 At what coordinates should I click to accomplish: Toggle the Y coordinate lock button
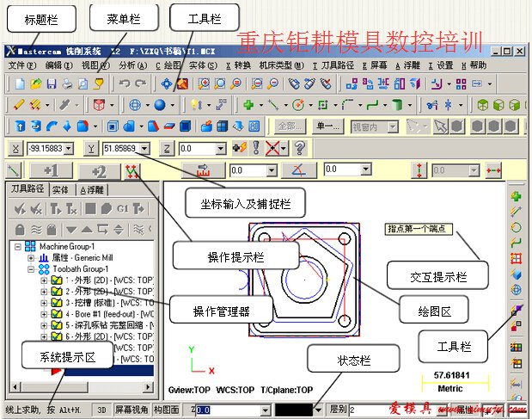click(x=91, y=148)
